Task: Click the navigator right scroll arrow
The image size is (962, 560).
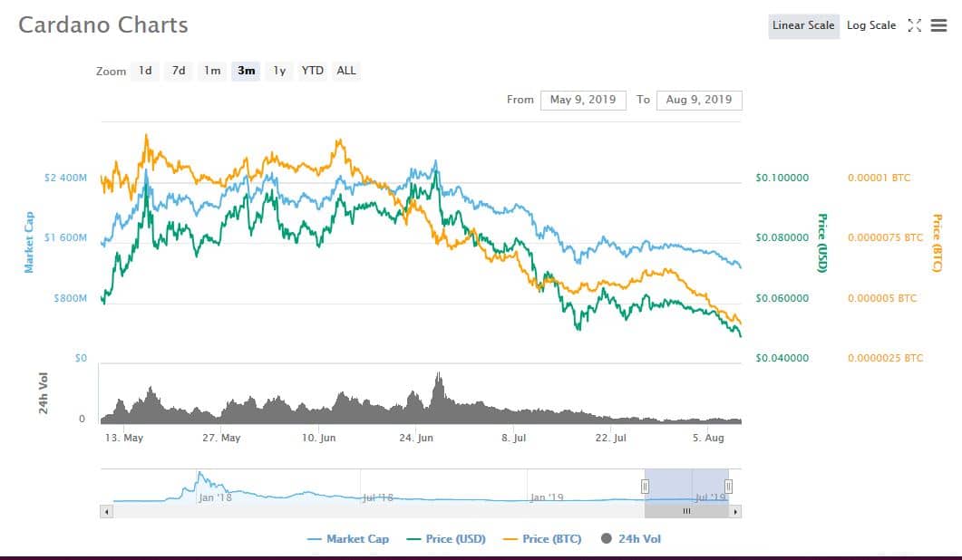Action: tap(735, 512)
